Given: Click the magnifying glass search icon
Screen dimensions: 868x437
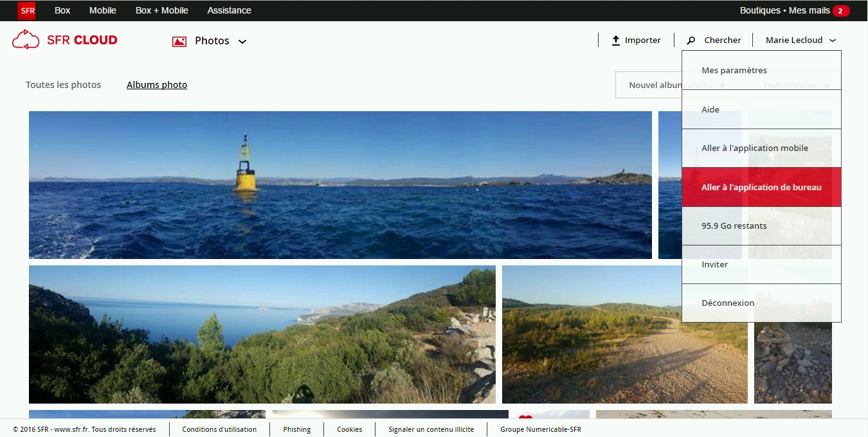Looking at the screenshot, I should pyautogui.click(x=691, y=40).
